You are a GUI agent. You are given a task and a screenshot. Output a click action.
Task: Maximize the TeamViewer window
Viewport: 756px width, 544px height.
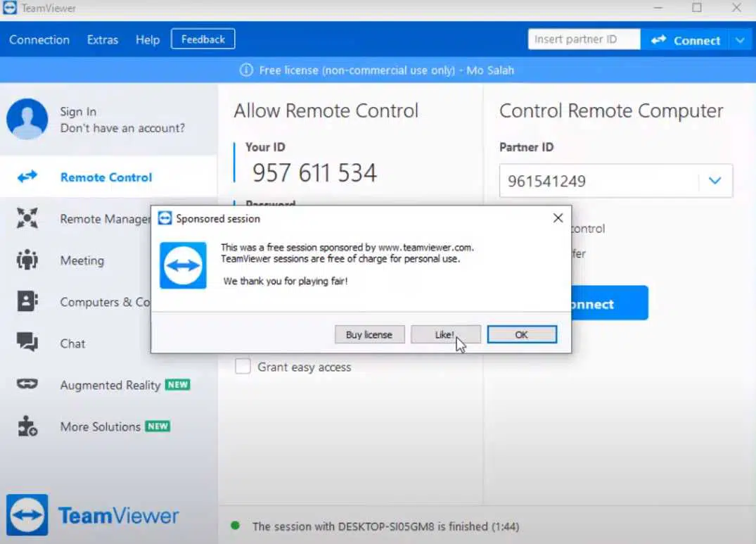697,8
